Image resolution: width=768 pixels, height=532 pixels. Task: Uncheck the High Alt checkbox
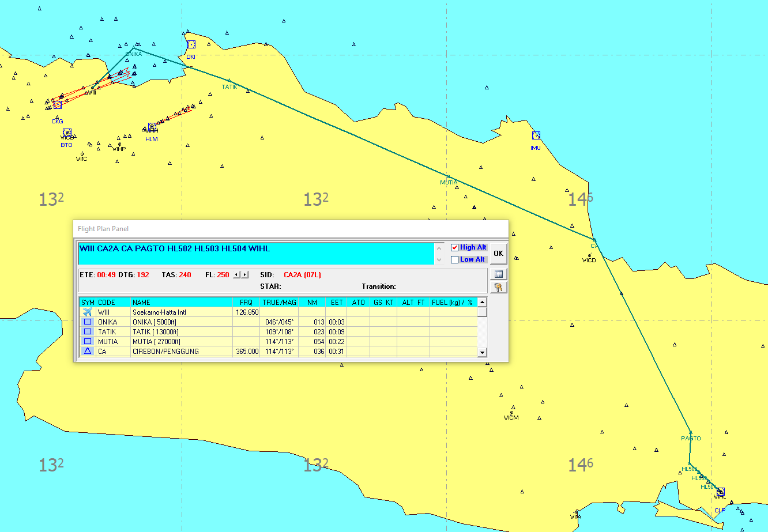click(x=455, y=247)
